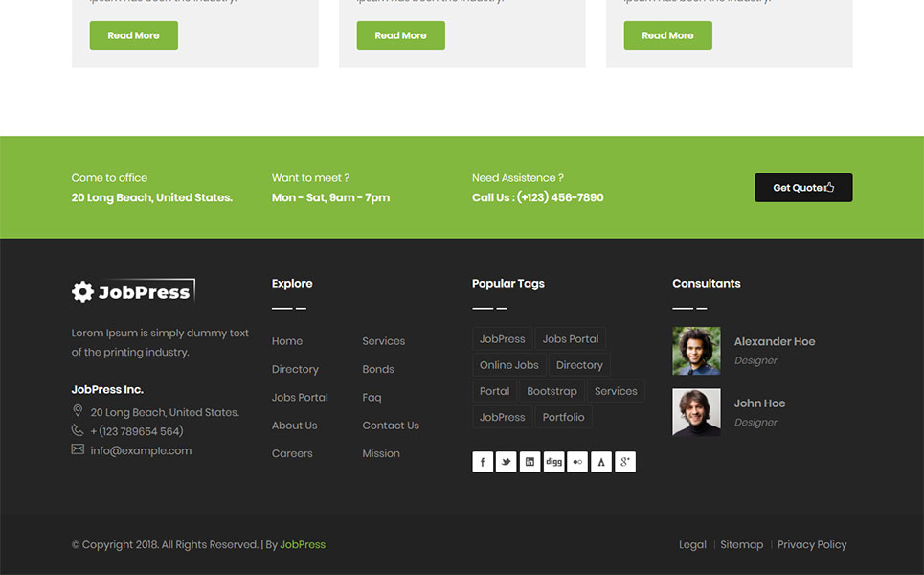Click the John Hoe consultant name
The width and height of the screenshot is (924, 575).
[x=759, y=403]
